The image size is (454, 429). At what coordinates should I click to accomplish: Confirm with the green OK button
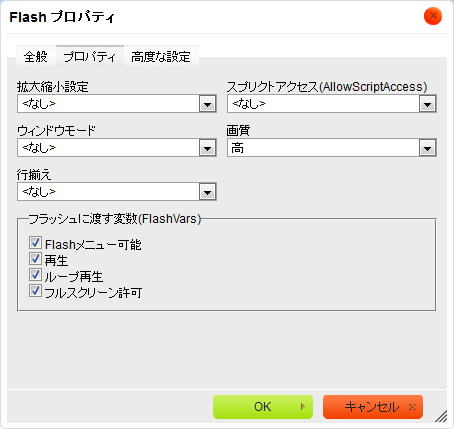[x=263, y=407]
